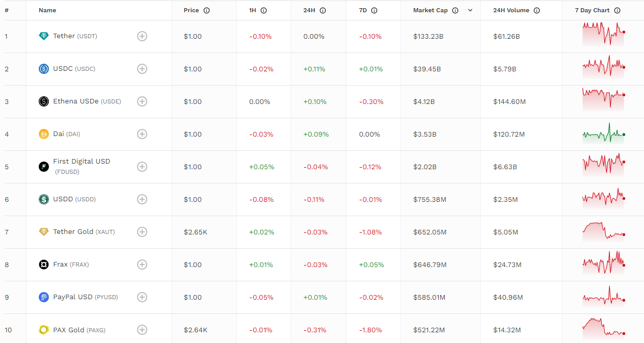Open the First Digital USD coin page
This screenshot has width=644, height=343.
(x=82, y=162)
